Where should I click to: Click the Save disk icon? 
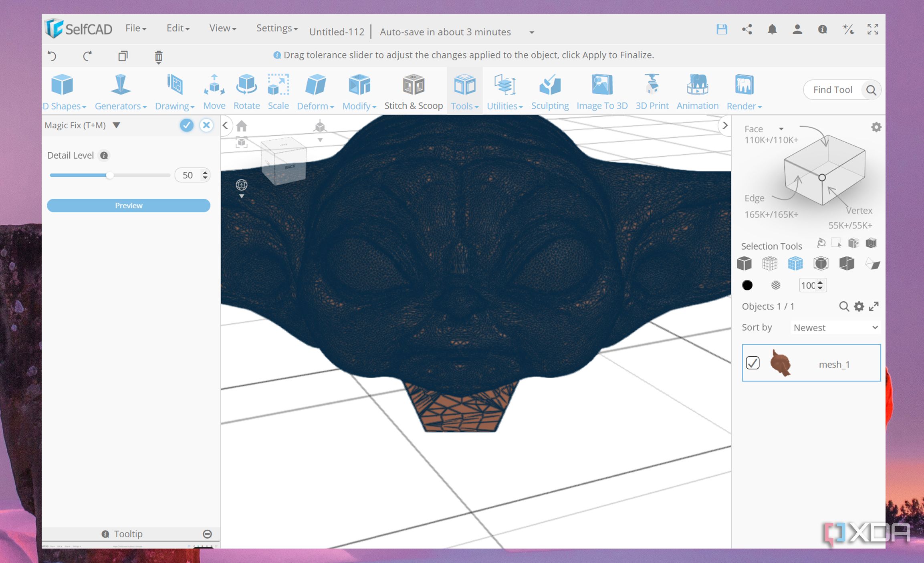[x=722, y=29]
